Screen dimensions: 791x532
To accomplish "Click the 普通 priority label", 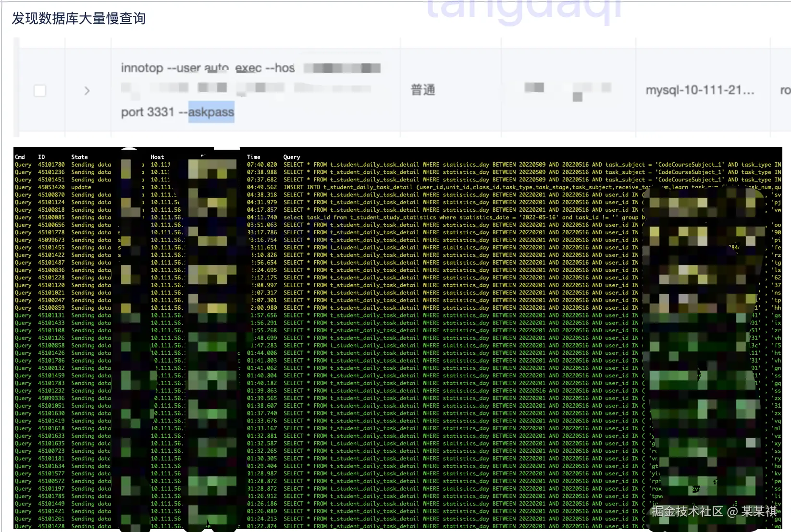I will 423,90.
